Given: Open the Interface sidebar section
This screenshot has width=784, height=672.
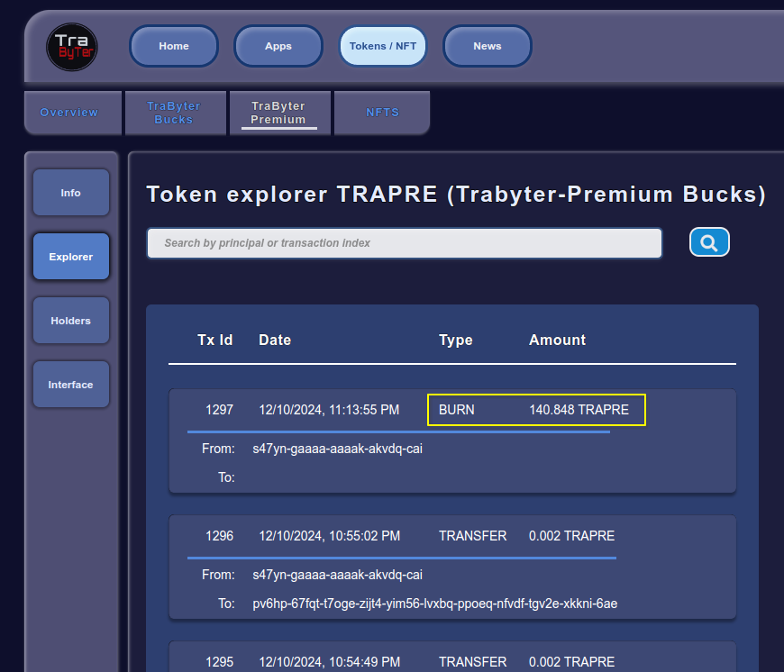Looking at the screenshot, I should [x=71, y=385].
